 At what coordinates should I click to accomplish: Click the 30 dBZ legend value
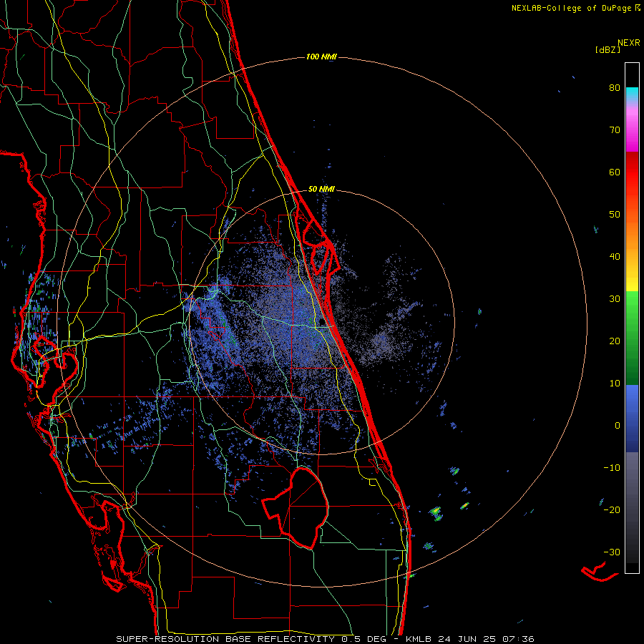(615, 299)
